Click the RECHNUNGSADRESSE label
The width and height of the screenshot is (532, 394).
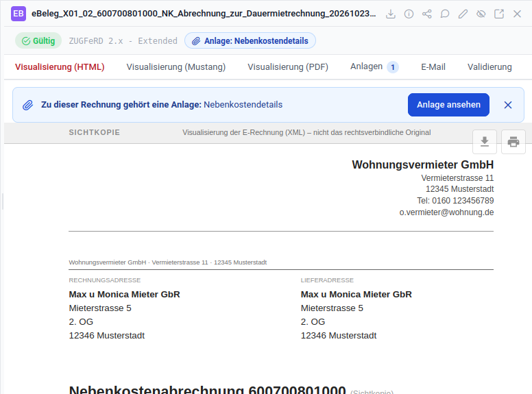[104, 280]
